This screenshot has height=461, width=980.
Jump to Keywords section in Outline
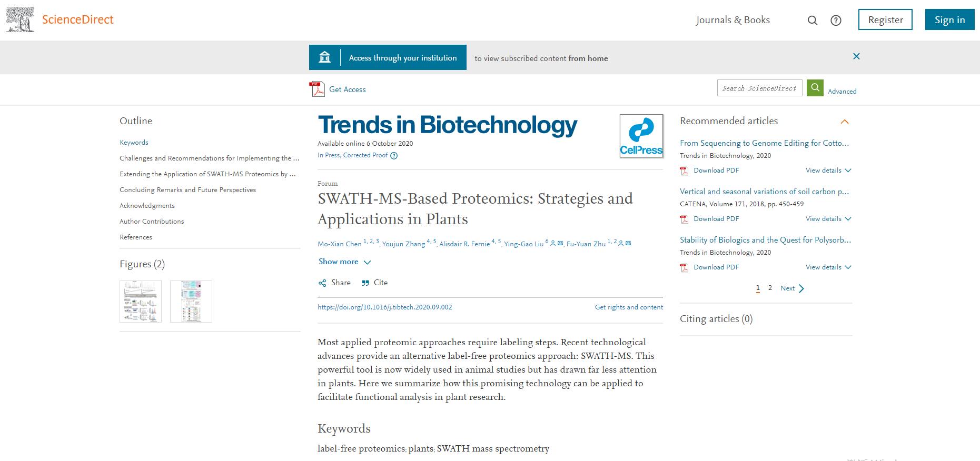tap(134, 143)
